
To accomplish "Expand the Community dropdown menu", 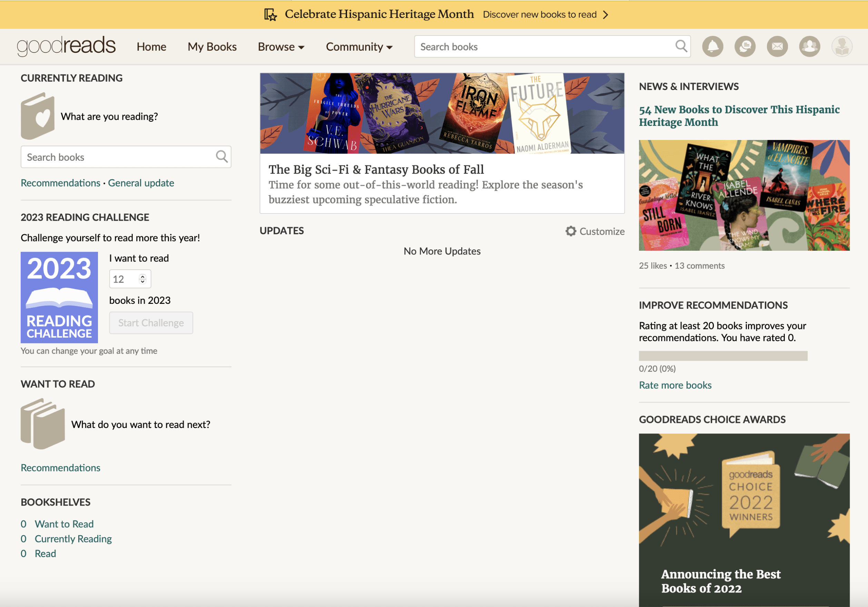I will (x=359, y=47).
